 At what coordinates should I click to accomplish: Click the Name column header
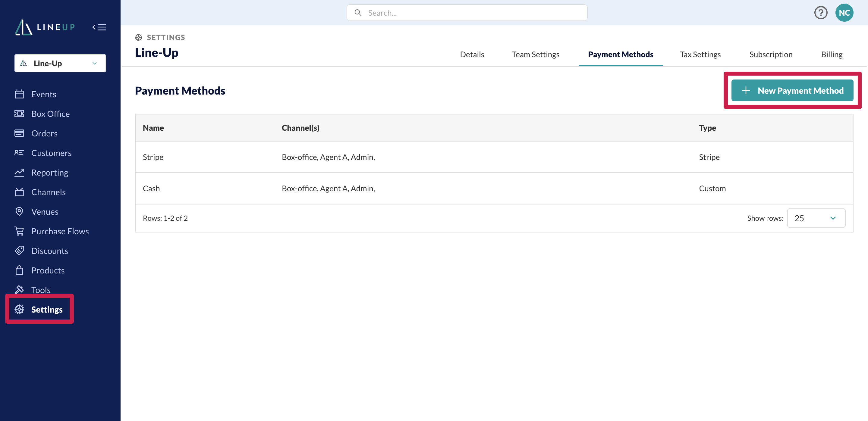point(153,127)
